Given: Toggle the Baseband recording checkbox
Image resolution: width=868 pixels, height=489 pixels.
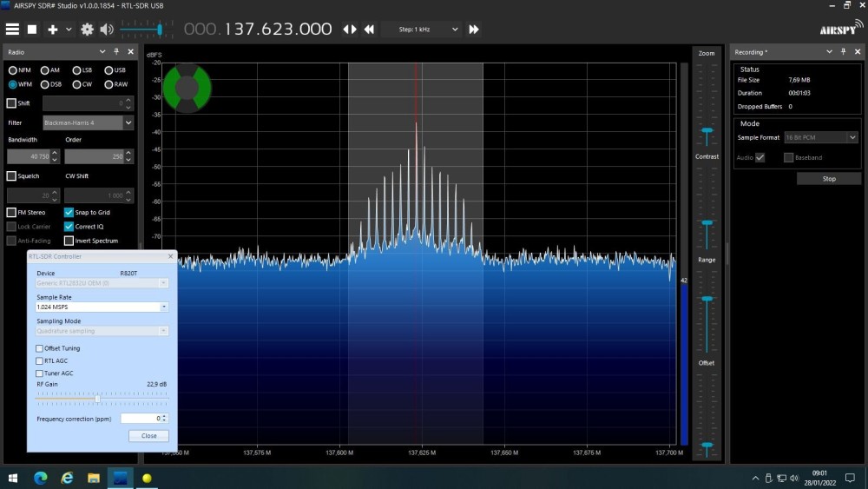Looking at the screenshot, I should pos(788,157).
